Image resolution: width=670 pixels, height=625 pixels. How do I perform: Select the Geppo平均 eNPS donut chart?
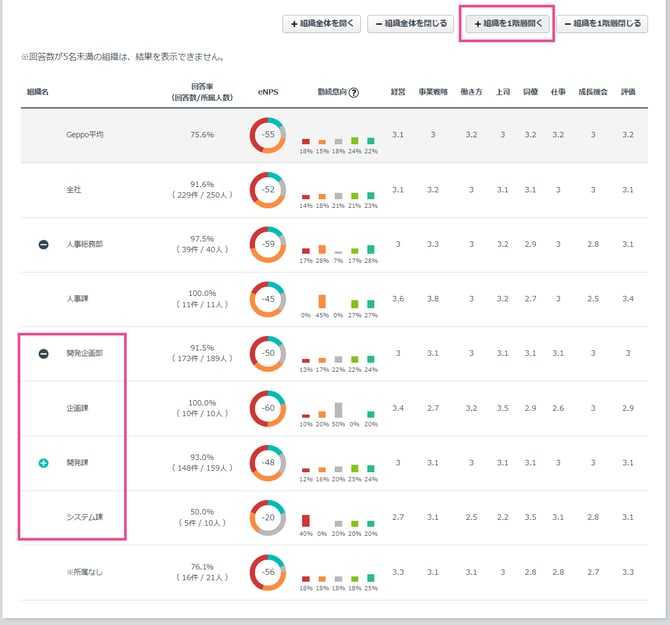point(268,135)
